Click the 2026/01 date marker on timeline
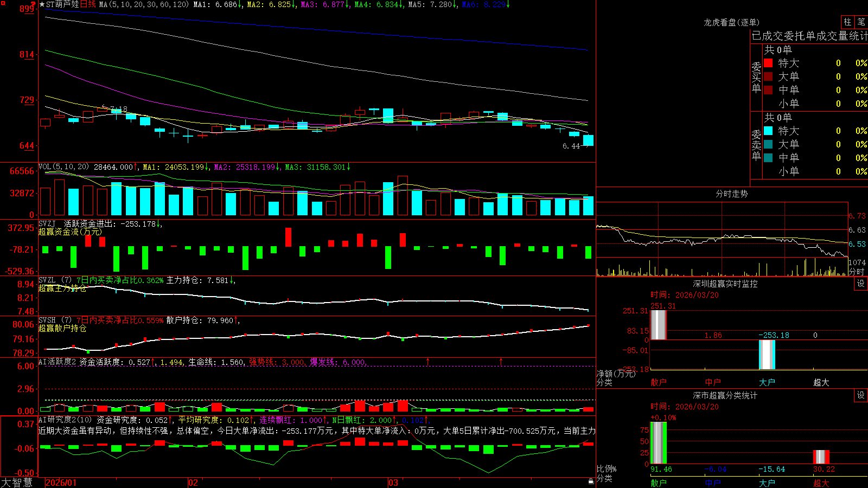 pyautogui.click(x=61, y=483)
